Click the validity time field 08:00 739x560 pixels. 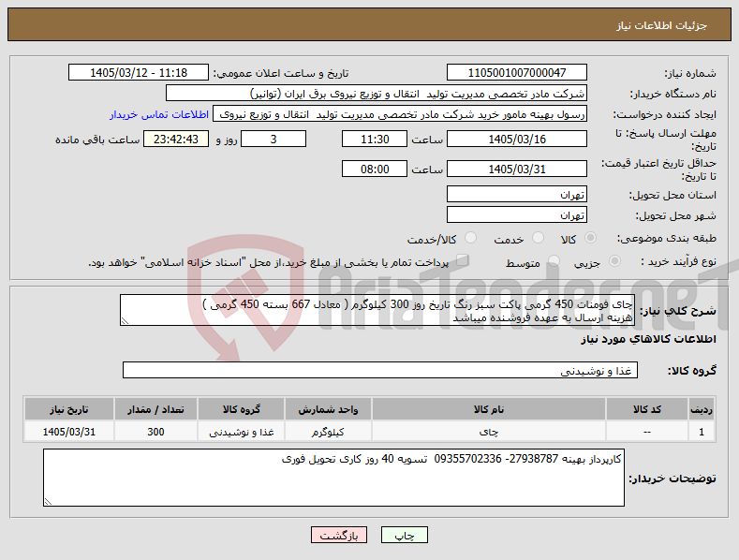tap(375, 169)
